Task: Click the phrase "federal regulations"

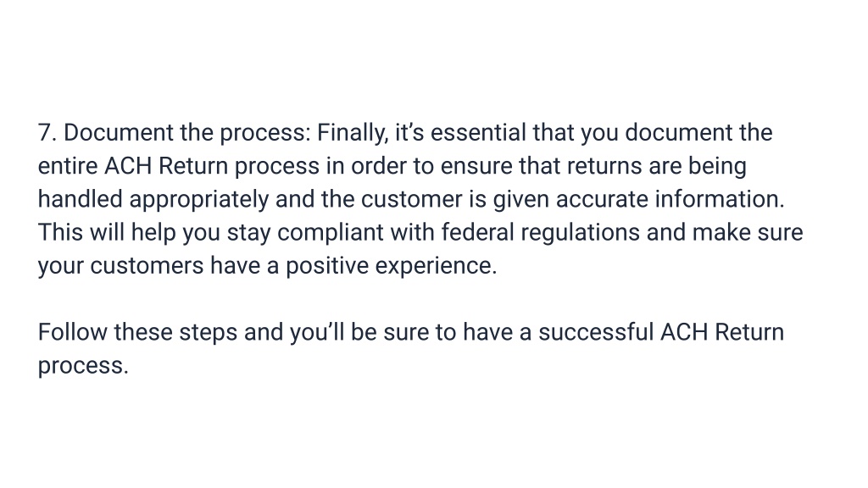Action: pos(540,233)
